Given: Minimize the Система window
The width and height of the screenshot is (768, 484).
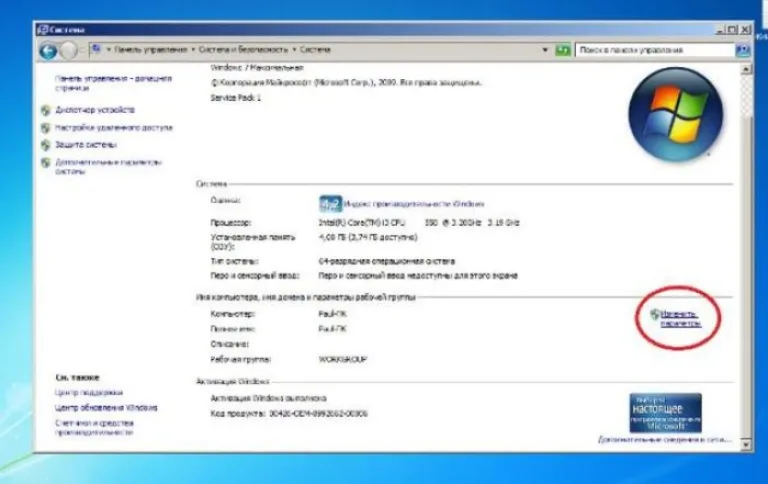Looking at the screenshot, I should [720, 30].
